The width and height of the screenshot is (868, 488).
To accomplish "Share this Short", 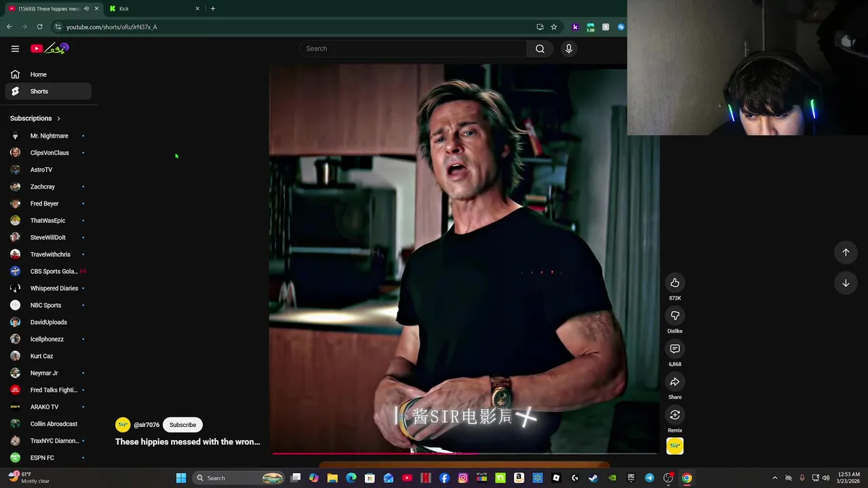I will click(x=675, y=382).
